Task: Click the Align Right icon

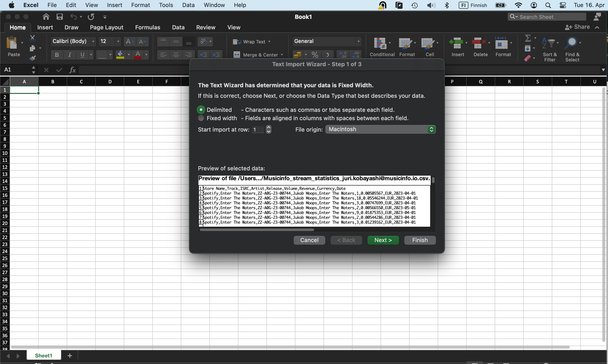Action: [x=189, y=55]
